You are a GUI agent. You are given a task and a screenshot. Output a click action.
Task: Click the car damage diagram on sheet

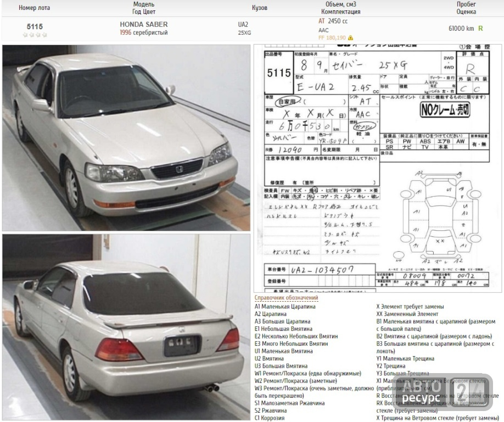coord(440,217)
